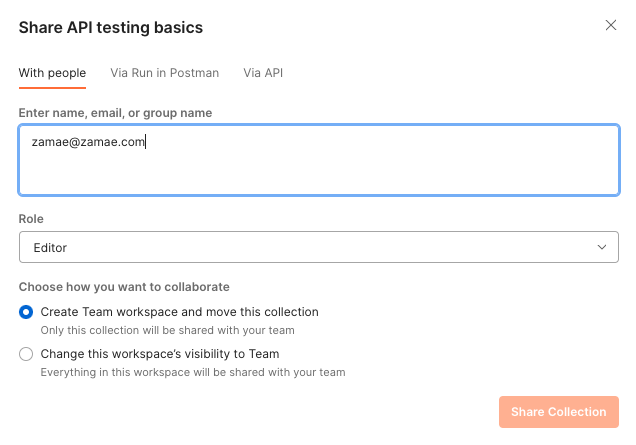Click the Create Team workspace and move label
636x445 pixels.
click(x=179, y=312)
